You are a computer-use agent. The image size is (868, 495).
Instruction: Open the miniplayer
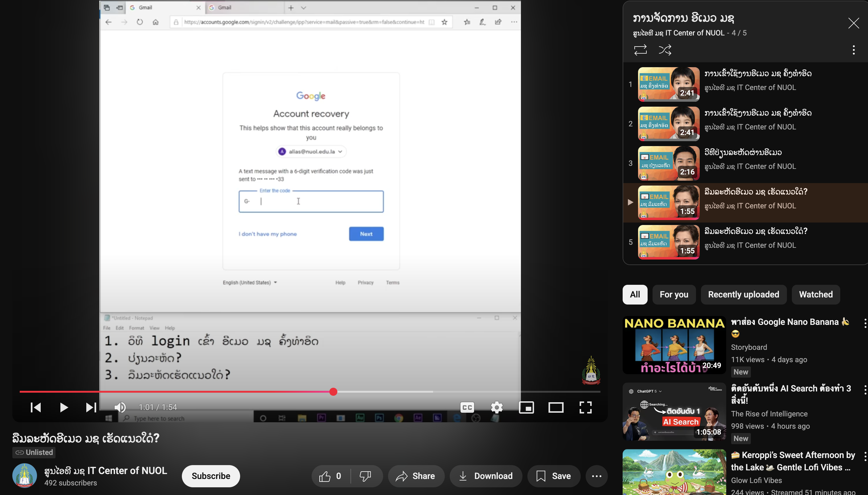tap(526, 407)
